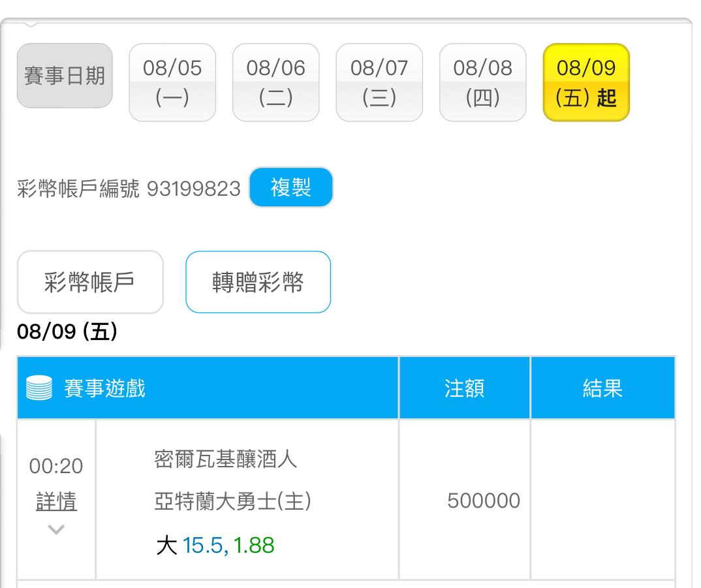Click the date heading 08/09 (五)

coord(67,332)
